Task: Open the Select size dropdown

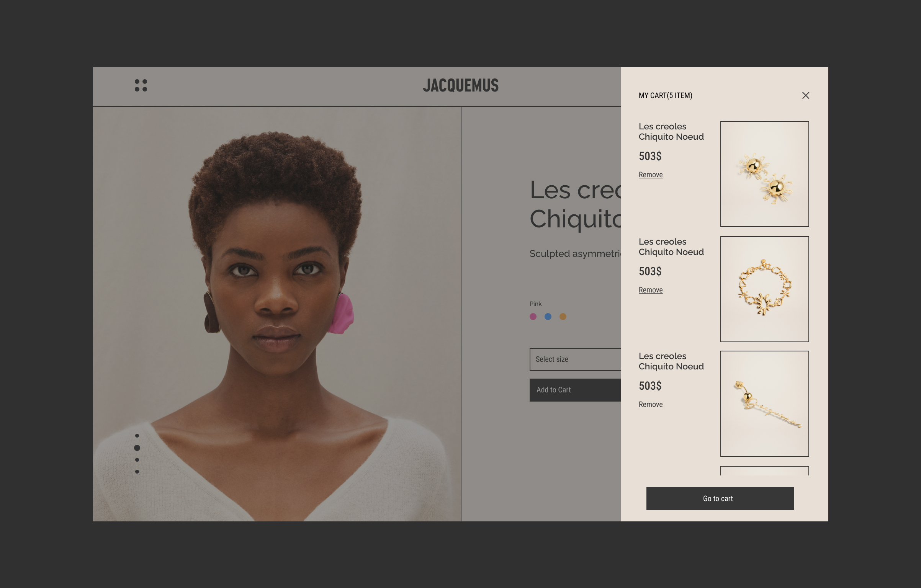Action: click(x=575, y=359)
